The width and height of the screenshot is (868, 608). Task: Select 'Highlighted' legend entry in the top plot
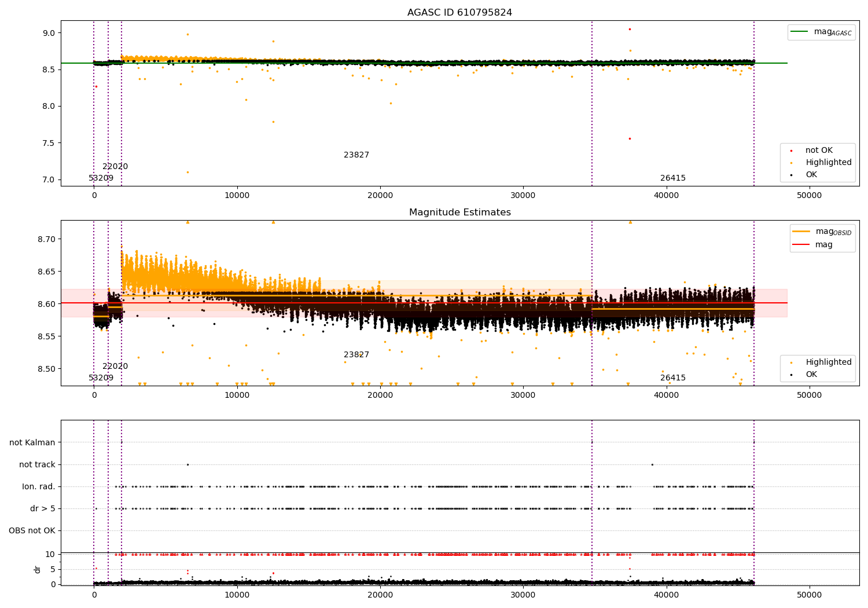[828, 163]
